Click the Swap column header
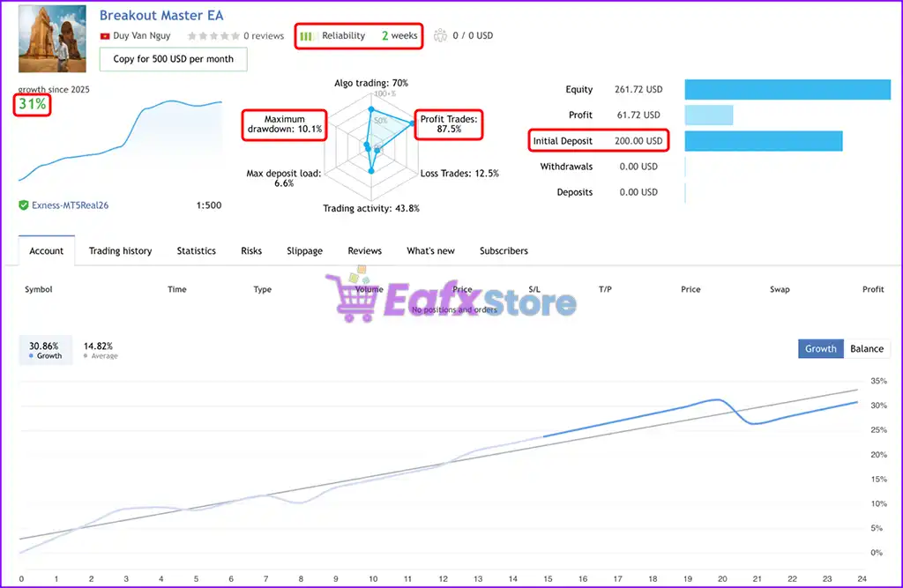 click(780, 290)
